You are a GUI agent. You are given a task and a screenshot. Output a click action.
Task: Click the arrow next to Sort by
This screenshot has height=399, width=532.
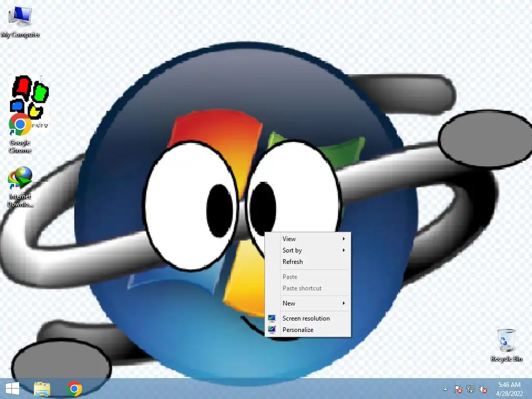coord(344,250)
